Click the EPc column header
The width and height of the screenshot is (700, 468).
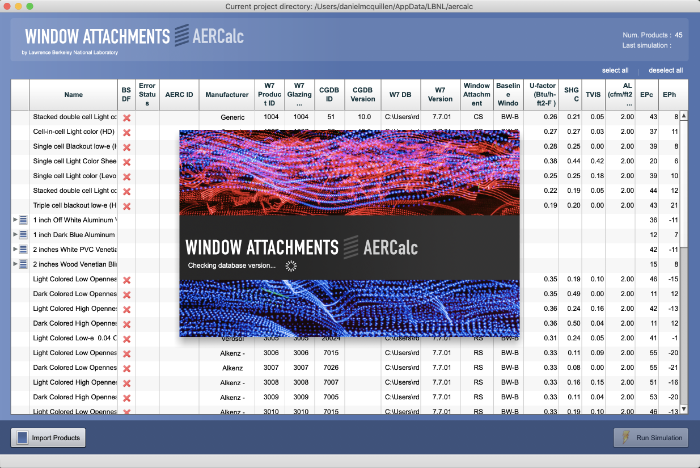click(x=647, y=95)
